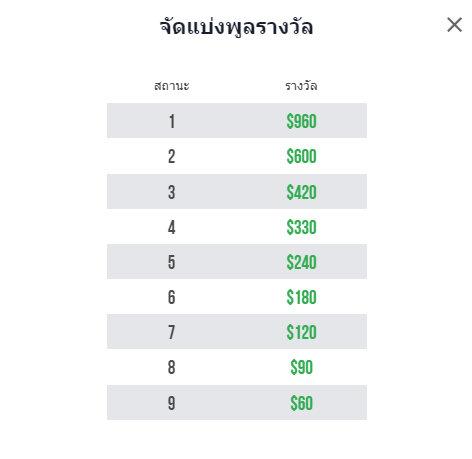Click rank number 1 in table

(172, 121)
